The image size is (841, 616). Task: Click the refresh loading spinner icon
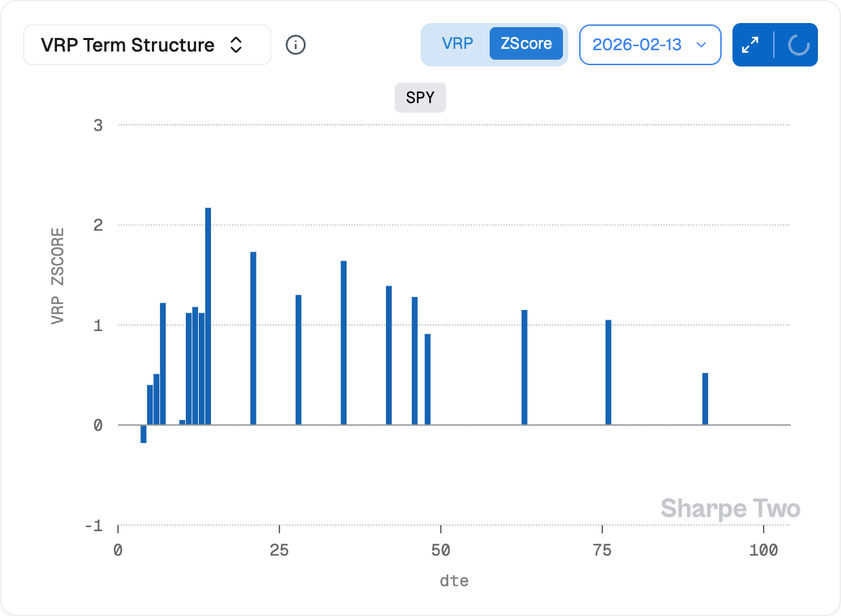798,44
